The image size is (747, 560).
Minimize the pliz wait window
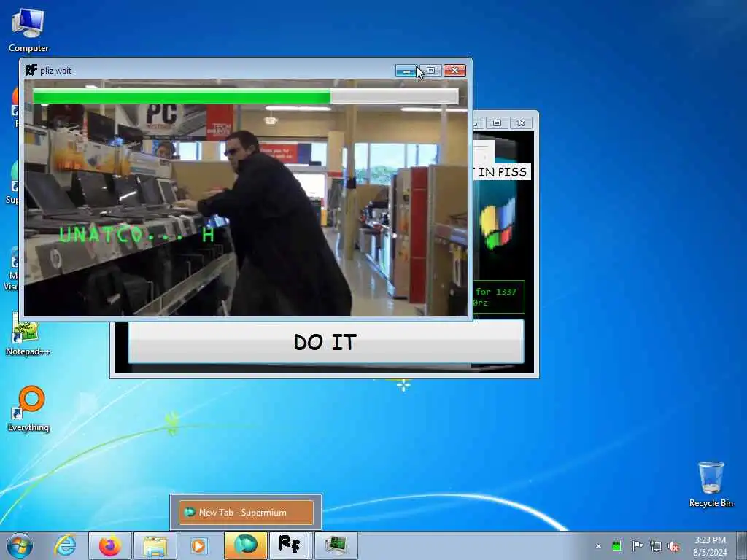[x=406, y=71]
